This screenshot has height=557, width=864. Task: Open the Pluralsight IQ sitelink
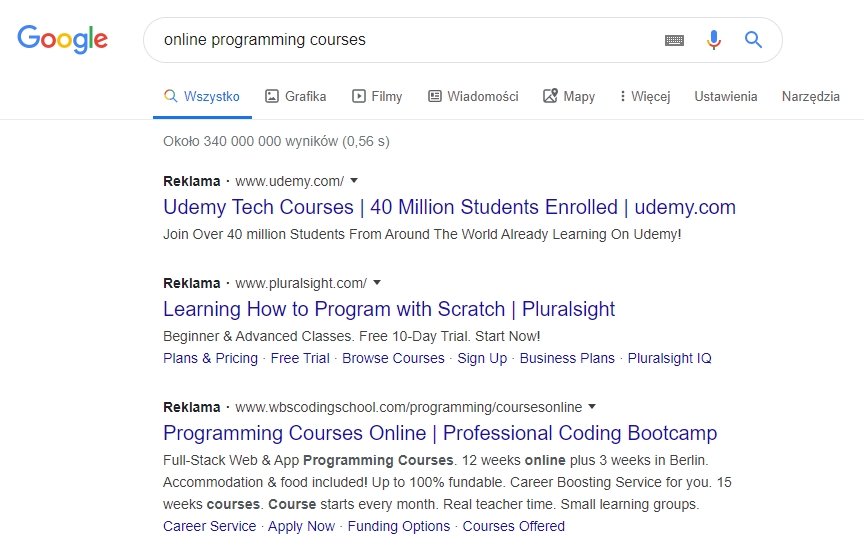[x=669, y=358]
